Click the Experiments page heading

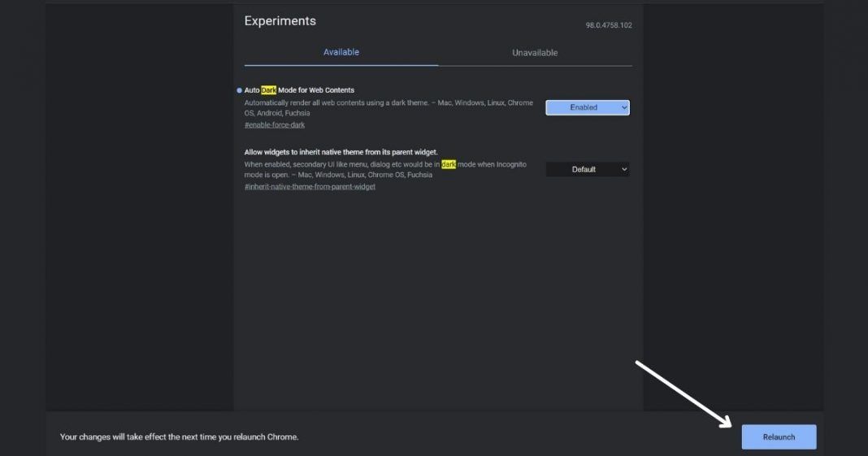coord(280,21)
